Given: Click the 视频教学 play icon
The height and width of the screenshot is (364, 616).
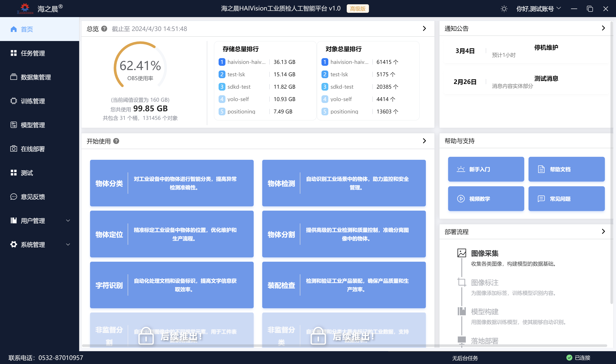Looking at the screenshot, I should tap(461, 199).
